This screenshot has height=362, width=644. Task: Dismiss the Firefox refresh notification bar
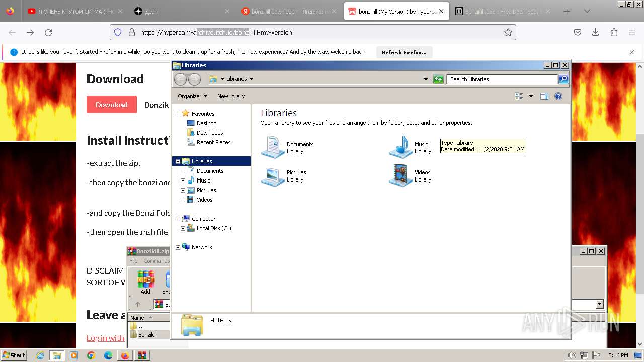point(632,52)
